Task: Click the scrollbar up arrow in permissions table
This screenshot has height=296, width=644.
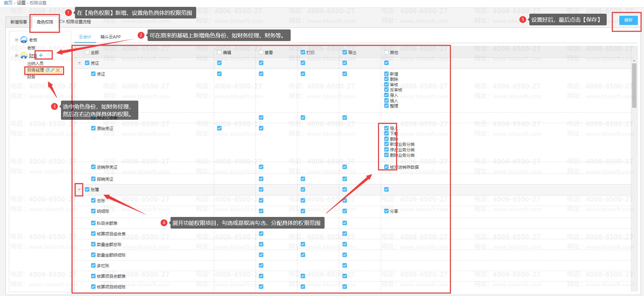Action: tap(634, 61)
